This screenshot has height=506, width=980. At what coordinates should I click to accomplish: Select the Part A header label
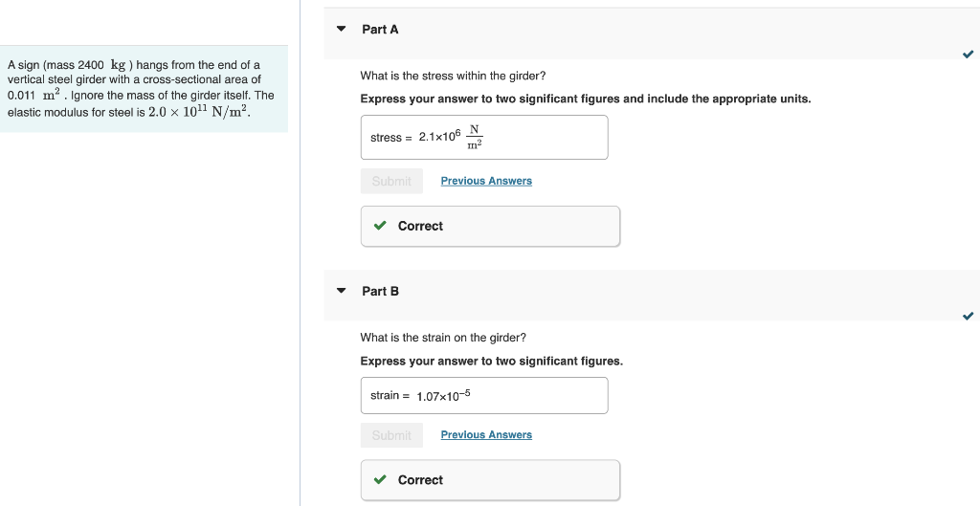(380, 30)
